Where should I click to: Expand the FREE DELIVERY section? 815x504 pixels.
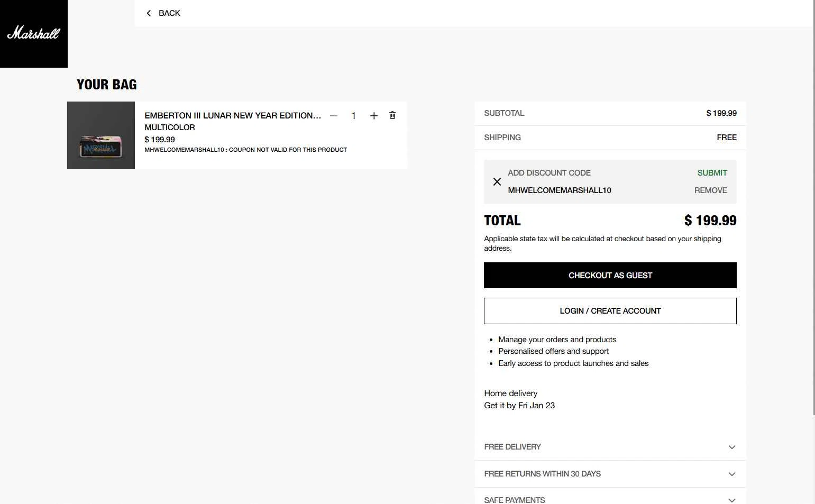610,447
